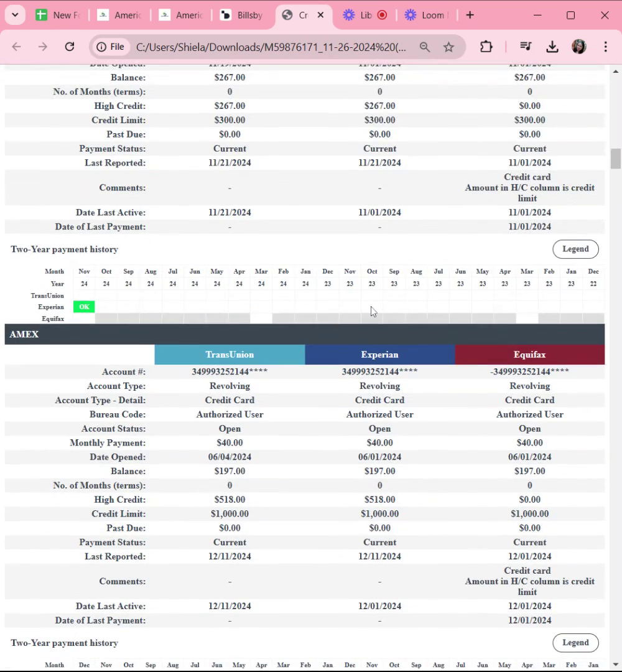Viewport: 622px width, 672px height.
Task: Open the extensions puzzle icon
Action: point(486,47)
